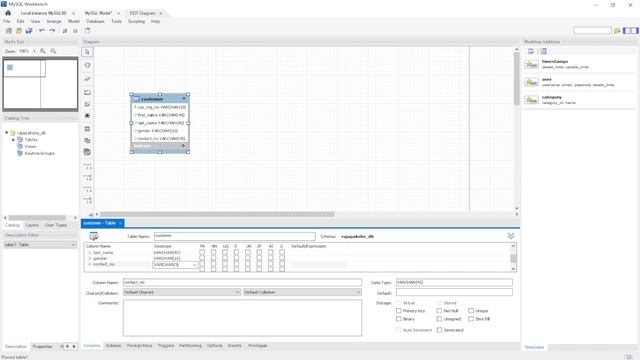Open the Layers tab
Image resolution: width=640 pixels, height=360 pixels.
click(32, 225)
